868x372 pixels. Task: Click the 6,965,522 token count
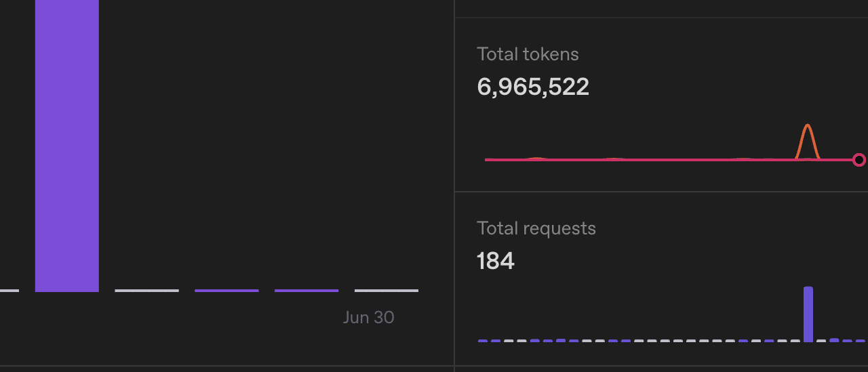(x=533, y=87)
